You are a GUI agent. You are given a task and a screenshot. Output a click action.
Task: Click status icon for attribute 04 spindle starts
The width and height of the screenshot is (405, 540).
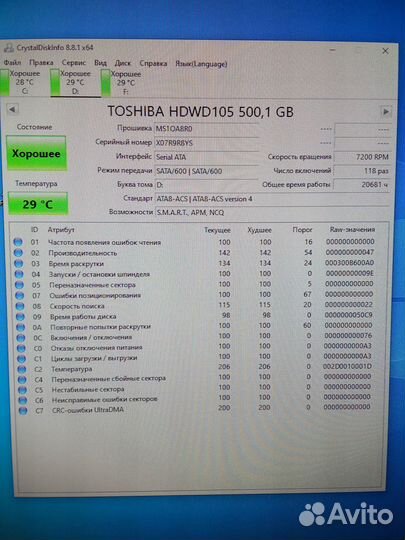click(x=19, y=274)
